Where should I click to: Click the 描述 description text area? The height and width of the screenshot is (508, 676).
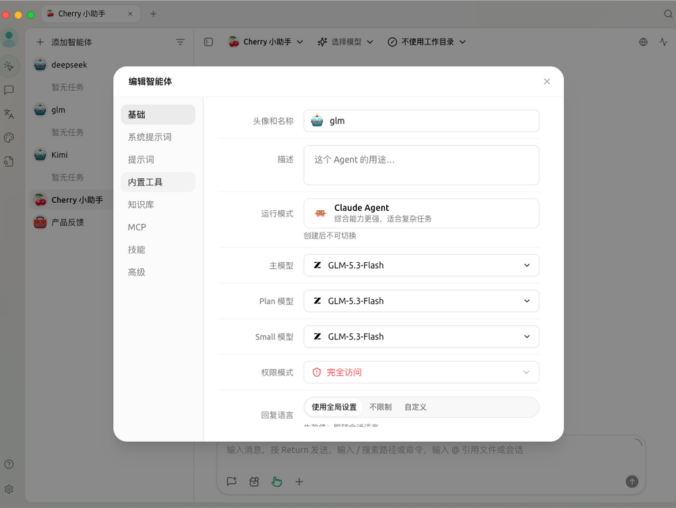(421, 165)
